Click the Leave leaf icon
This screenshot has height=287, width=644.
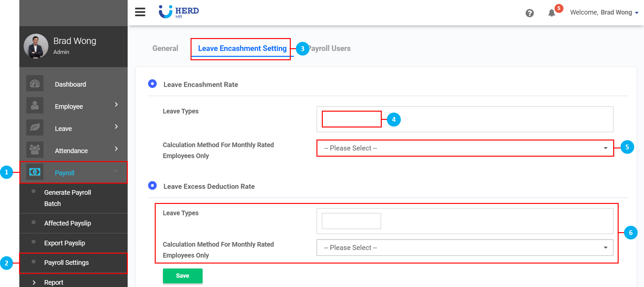click(x=35, y=128)
